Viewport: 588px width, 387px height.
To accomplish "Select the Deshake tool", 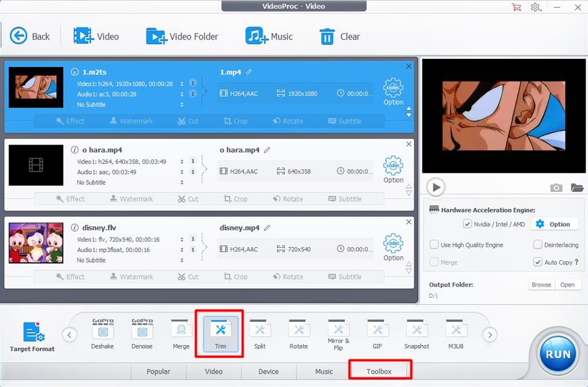I will coord(103,334).
